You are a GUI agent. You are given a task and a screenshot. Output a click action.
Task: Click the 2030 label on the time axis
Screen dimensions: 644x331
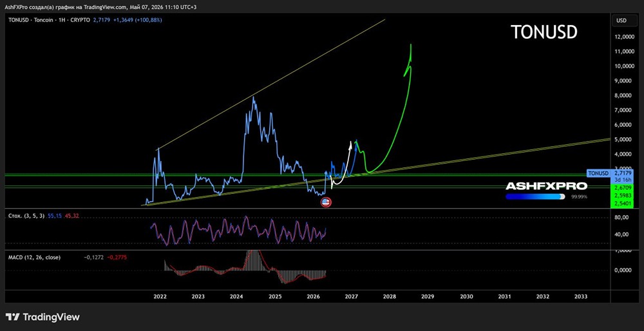[x=466, y=296]
